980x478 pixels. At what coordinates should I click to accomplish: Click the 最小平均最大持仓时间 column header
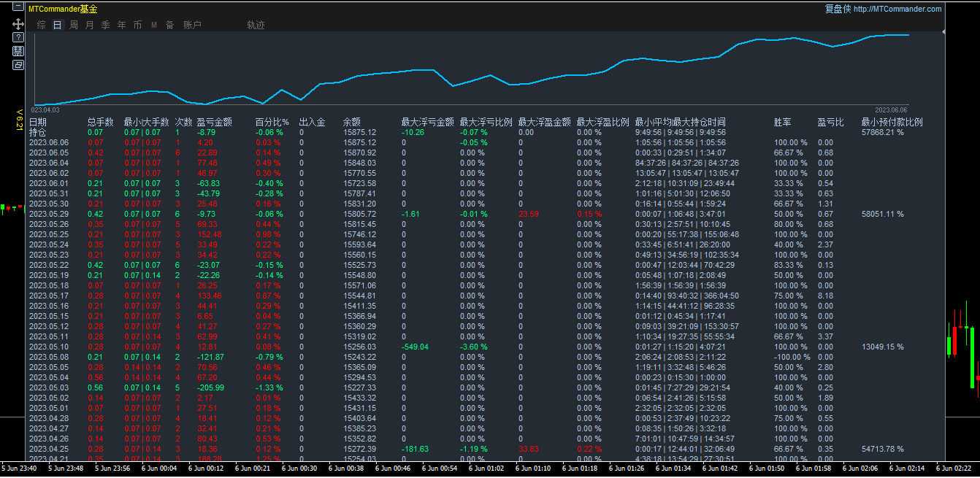681,123
